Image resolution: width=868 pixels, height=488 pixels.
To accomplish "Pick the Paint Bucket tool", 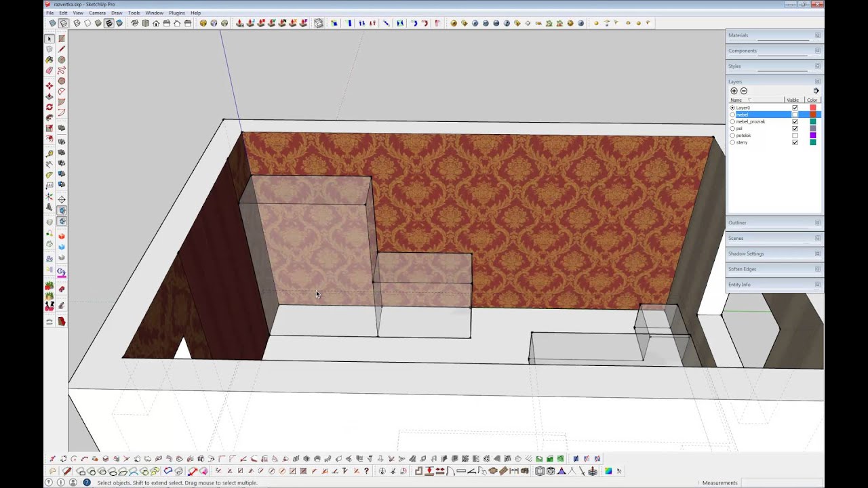I will 49,60.
